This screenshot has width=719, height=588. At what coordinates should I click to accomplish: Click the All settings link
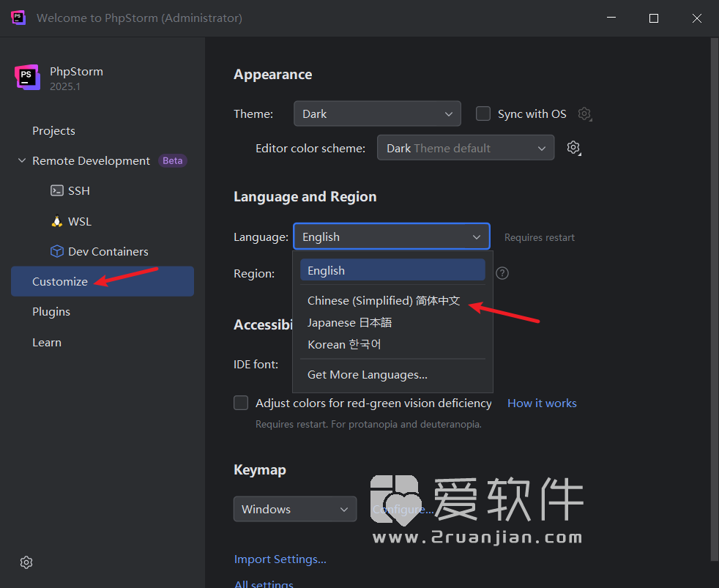(264, 584)
